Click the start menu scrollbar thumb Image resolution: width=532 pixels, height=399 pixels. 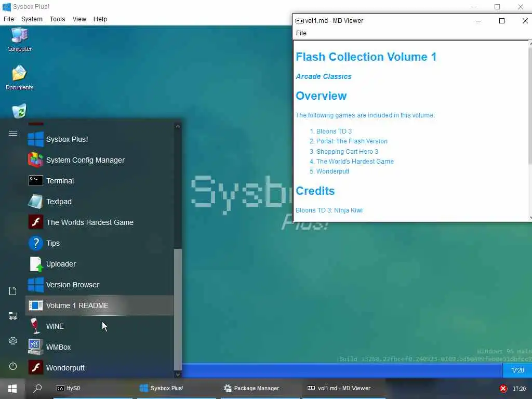tap(178, 310)
